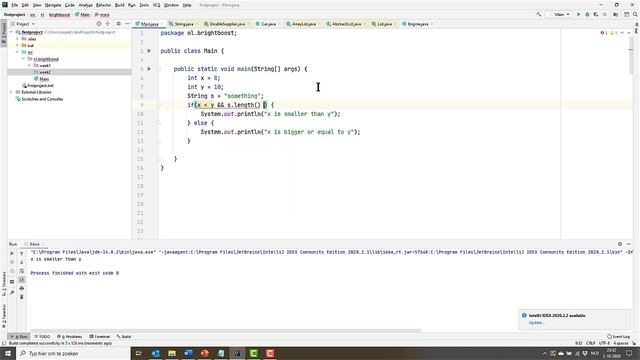
Task: Expand the .idea folder
Action: tap(18, 39)
